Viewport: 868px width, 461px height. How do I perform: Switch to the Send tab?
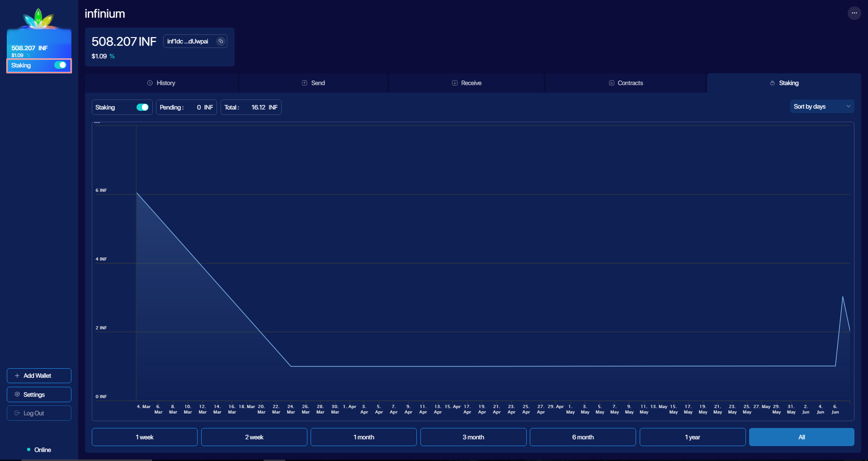click(x=313, y=83)
